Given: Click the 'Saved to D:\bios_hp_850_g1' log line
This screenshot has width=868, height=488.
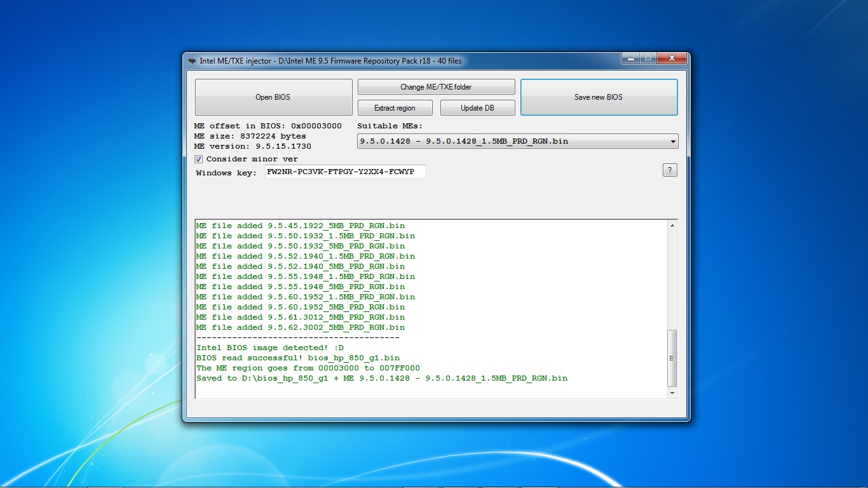Looking at the screenshot, I should point(381,378).
